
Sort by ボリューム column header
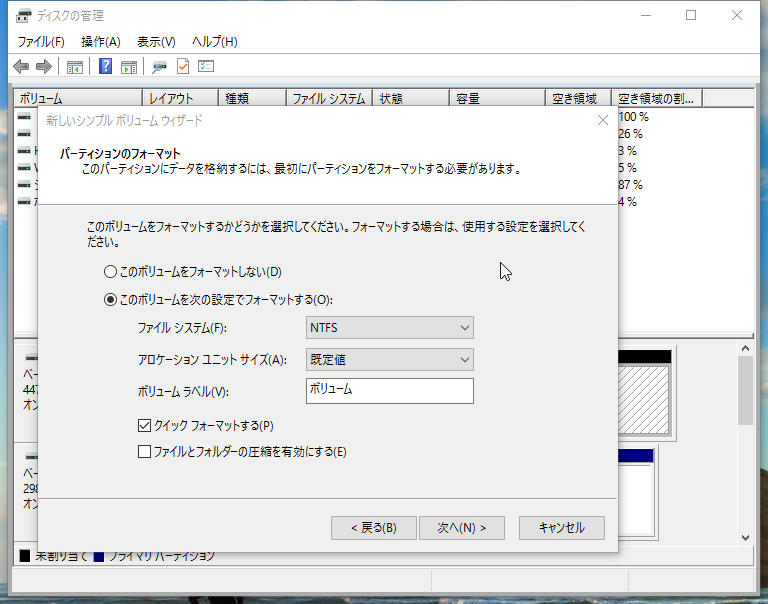pos(78,98)
